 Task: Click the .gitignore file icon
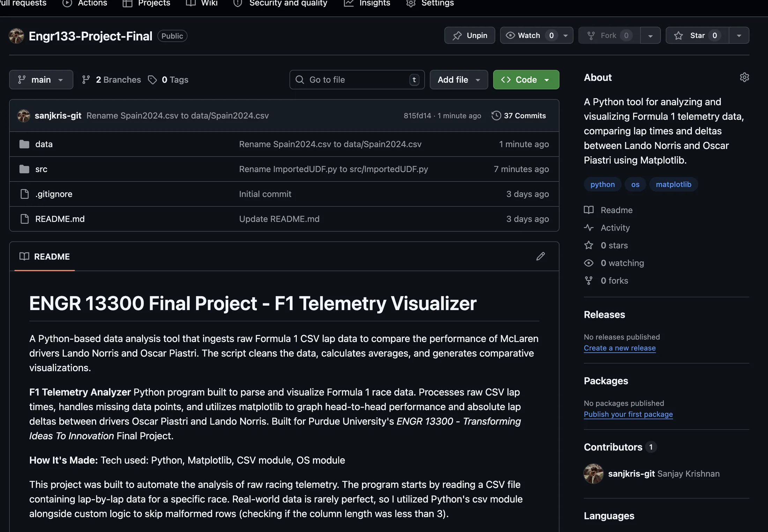(24, 194)
